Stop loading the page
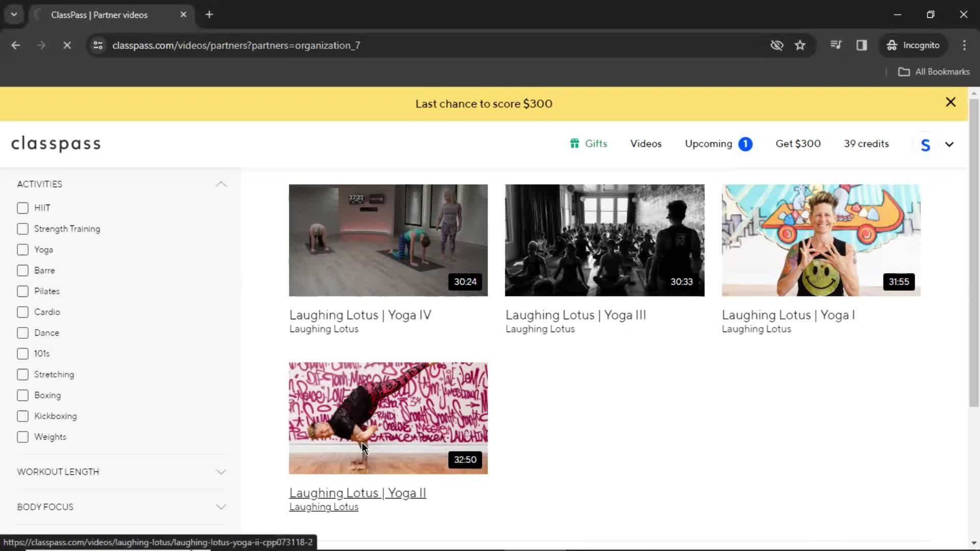The height and width of the screenshot is (551, 980). 67,45
